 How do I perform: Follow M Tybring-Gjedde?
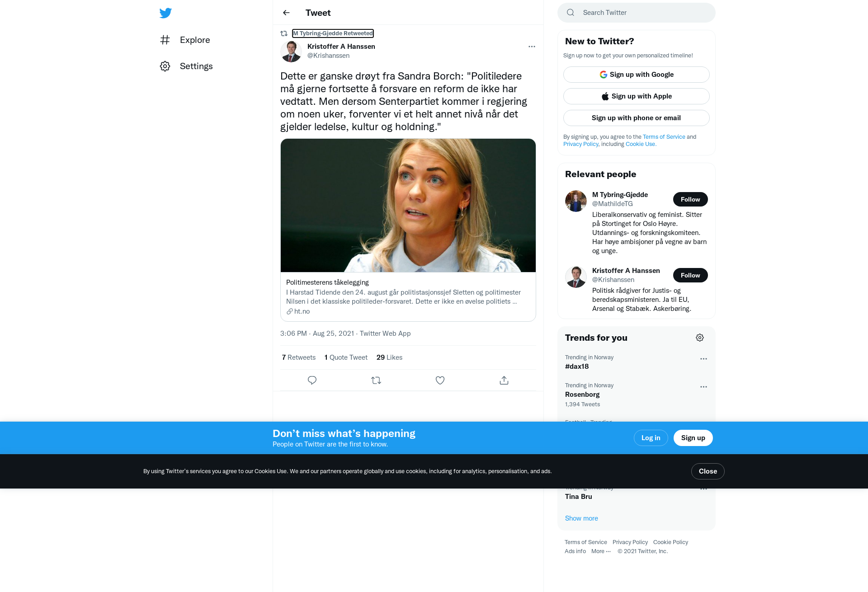point(690,199)
